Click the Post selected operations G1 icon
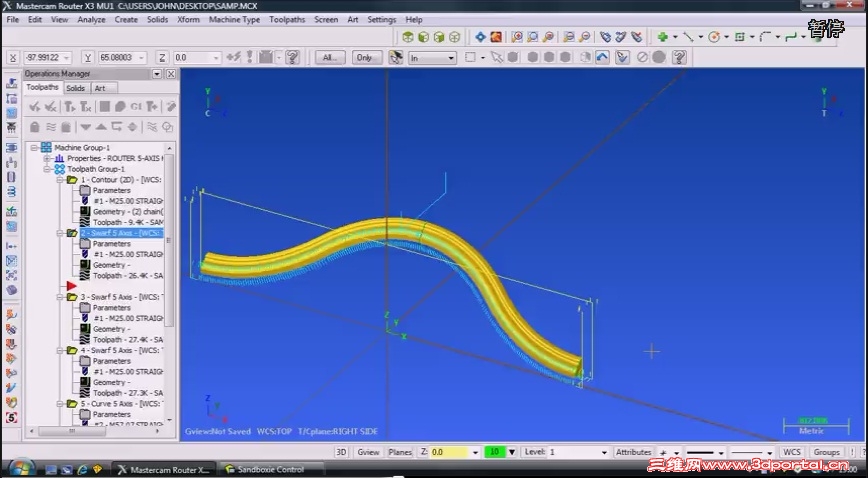Viewport: 868px width, 478px height. 136,106
